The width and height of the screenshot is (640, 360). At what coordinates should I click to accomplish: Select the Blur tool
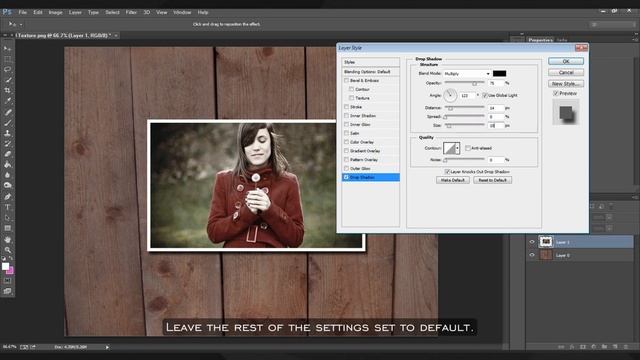tap(7, 176)
